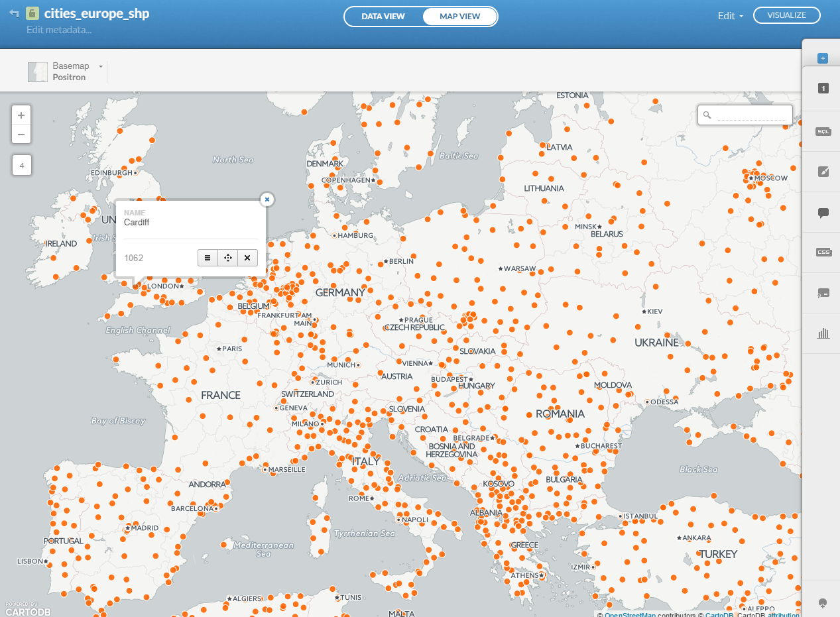Open feature data edit list button in popup

pyautogui.click(x=208, y=258)
